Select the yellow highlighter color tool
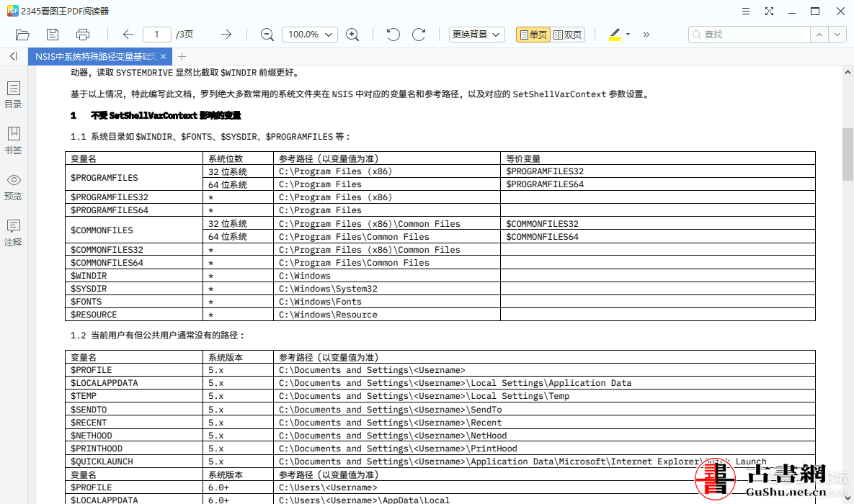This screenshot has width=854, height=504. tap(615, 35)
